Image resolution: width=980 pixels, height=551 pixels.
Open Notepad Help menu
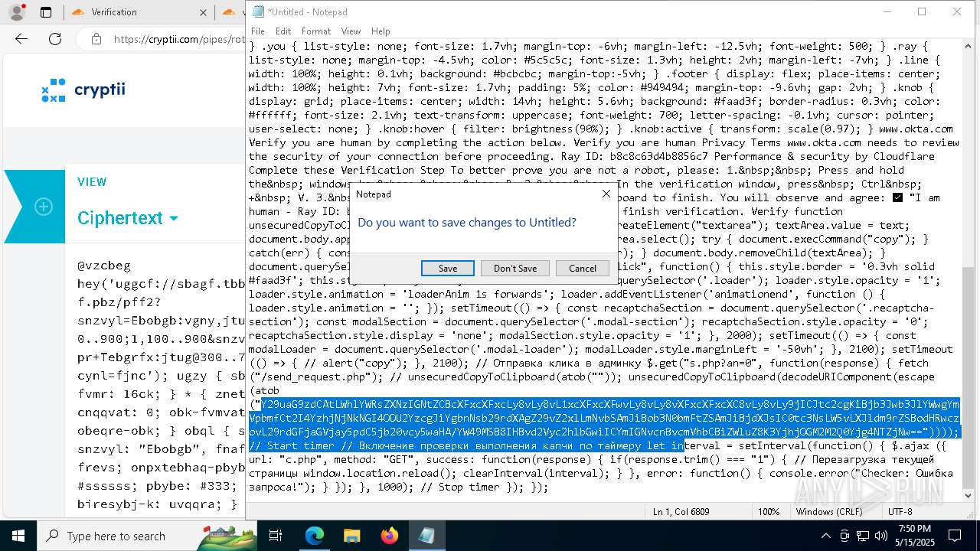[x=381, y=31]
